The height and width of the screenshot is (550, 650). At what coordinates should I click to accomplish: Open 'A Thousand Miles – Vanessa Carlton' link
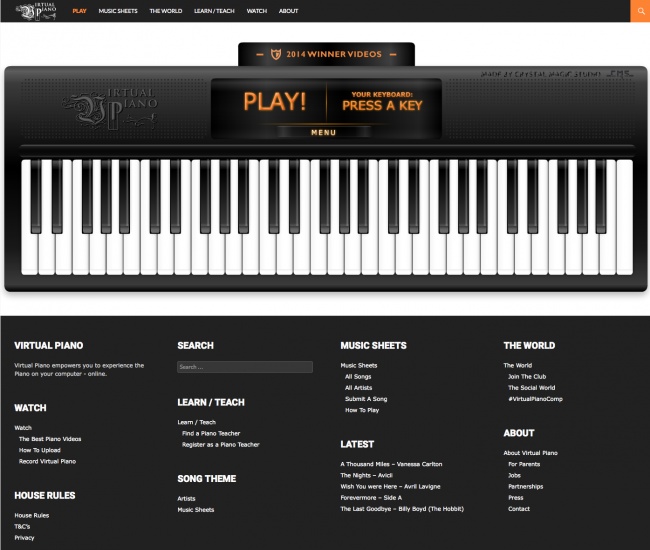pyautogui.click(x=391, y=464)
